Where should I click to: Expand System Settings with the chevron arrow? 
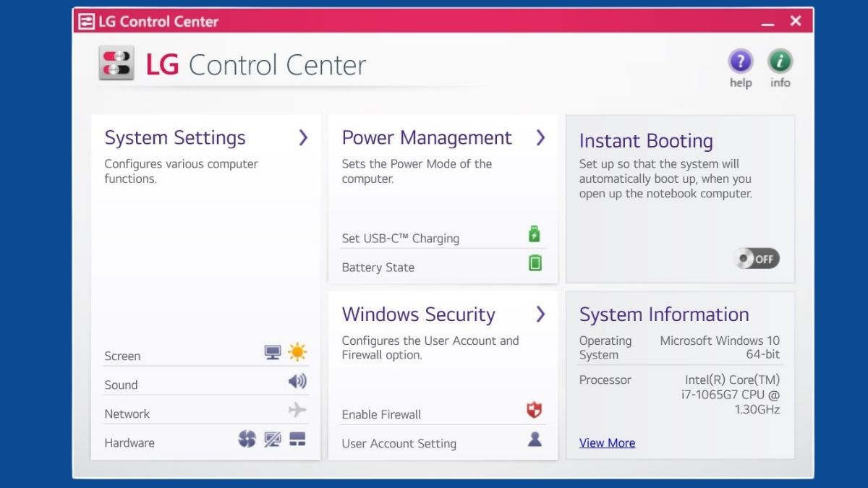(x=303, y=137)
